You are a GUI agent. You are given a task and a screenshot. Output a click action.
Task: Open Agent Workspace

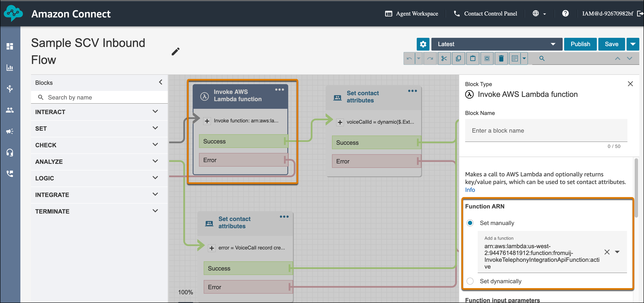coord(411,14)
